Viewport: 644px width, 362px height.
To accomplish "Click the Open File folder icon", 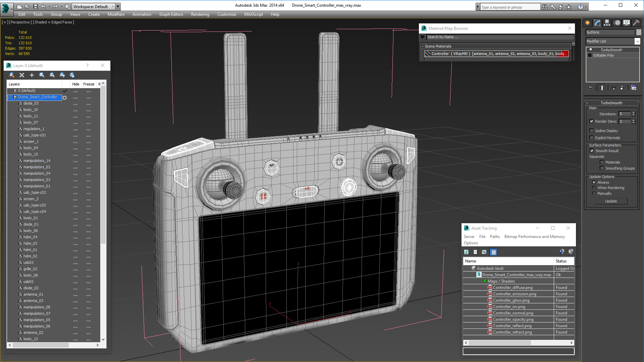I will pos(27,6).
